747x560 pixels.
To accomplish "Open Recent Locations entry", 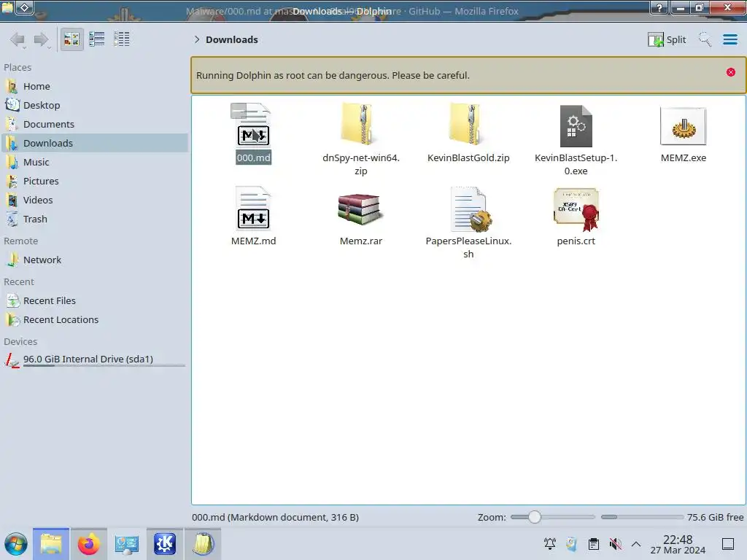I will coord(94,320).
